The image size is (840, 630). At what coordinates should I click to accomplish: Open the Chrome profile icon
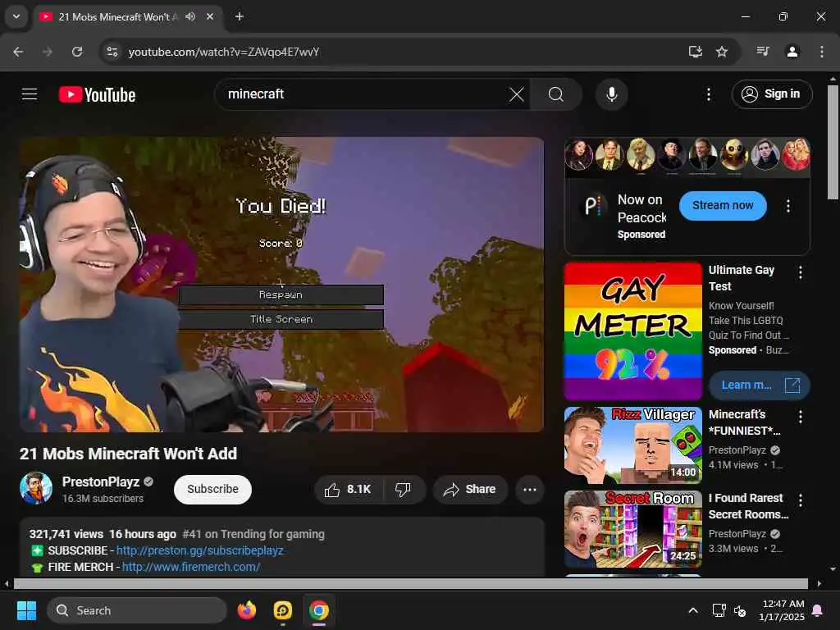point(792,52)
